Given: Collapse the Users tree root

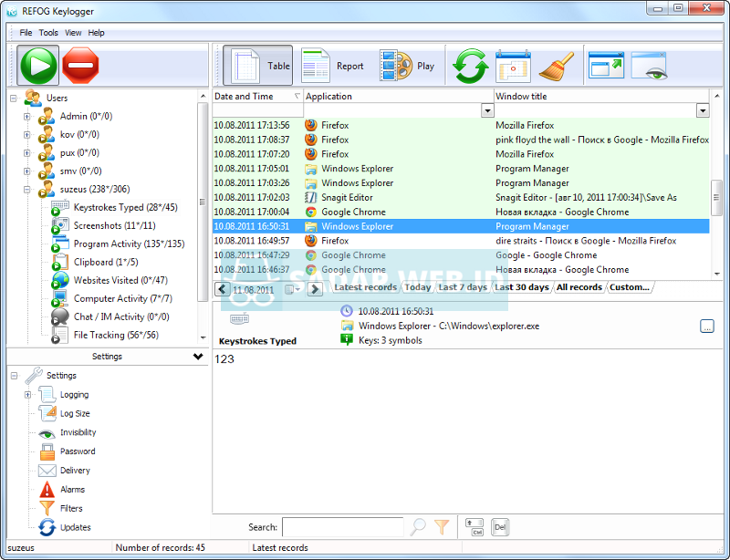Looking at the screenshot, I should 14,99.
